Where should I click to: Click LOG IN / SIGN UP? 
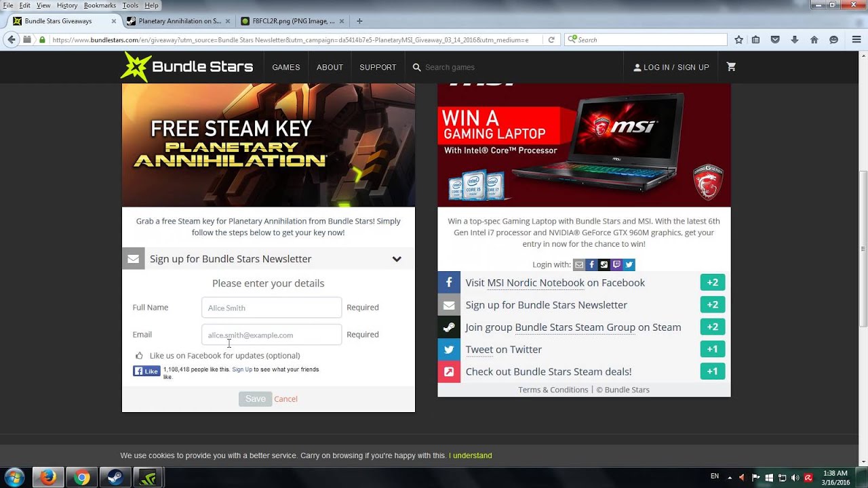[x=671, y=67]
